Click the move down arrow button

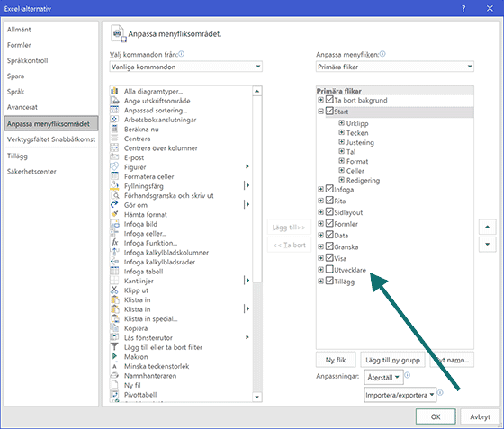[x=487, y=244]
